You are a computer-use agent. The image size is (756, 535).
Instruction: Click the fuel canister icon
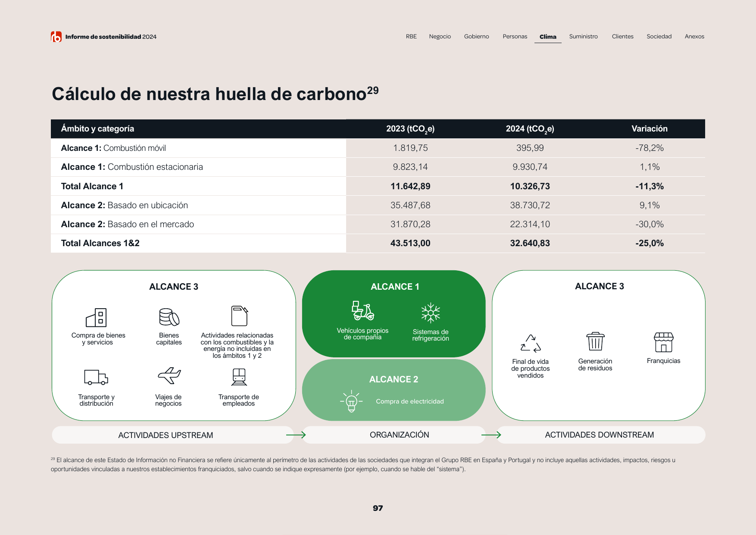coord(239,316)
